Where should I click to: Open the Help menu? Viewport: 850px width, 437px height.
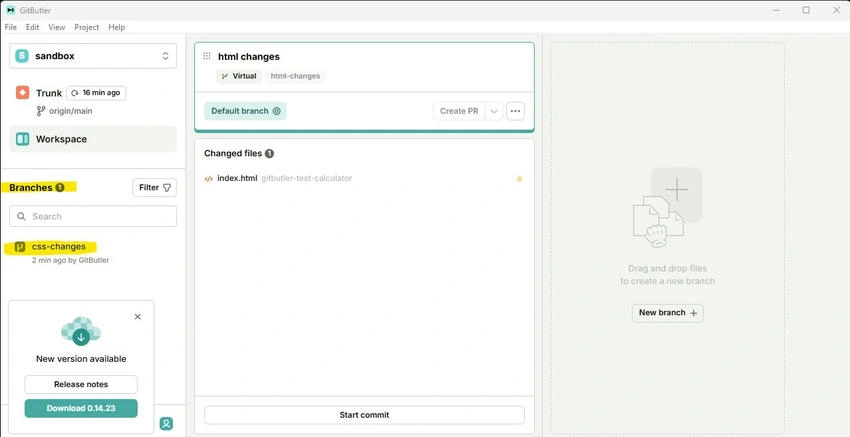tap(117, 27)
